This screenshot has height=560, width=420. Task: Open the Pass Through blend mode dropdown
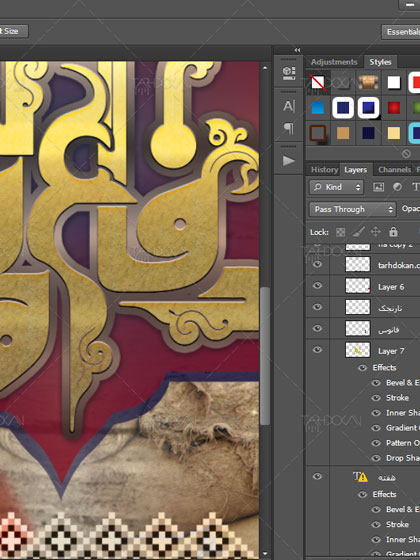coord(353,209)
